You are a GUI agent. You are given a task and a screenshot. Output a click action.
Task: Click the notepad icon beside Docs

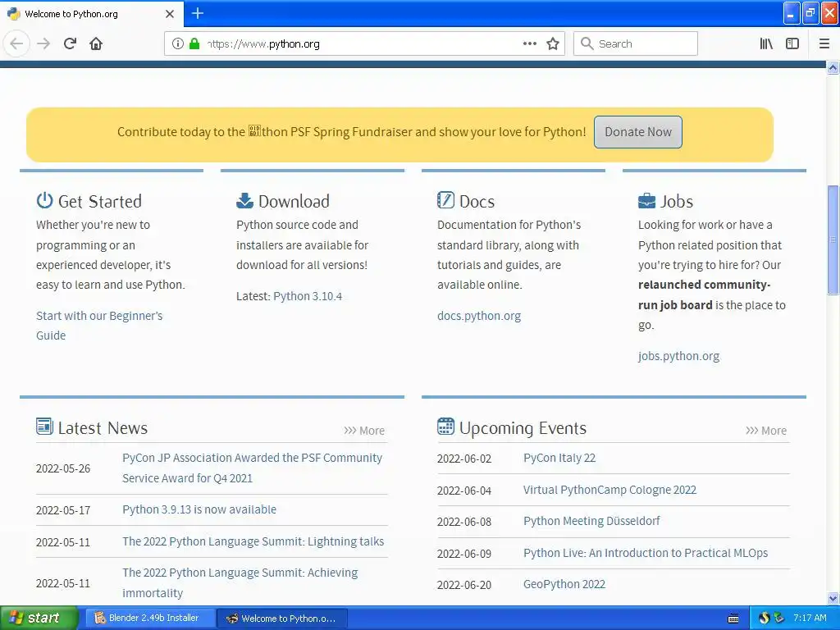pos(445,200)
